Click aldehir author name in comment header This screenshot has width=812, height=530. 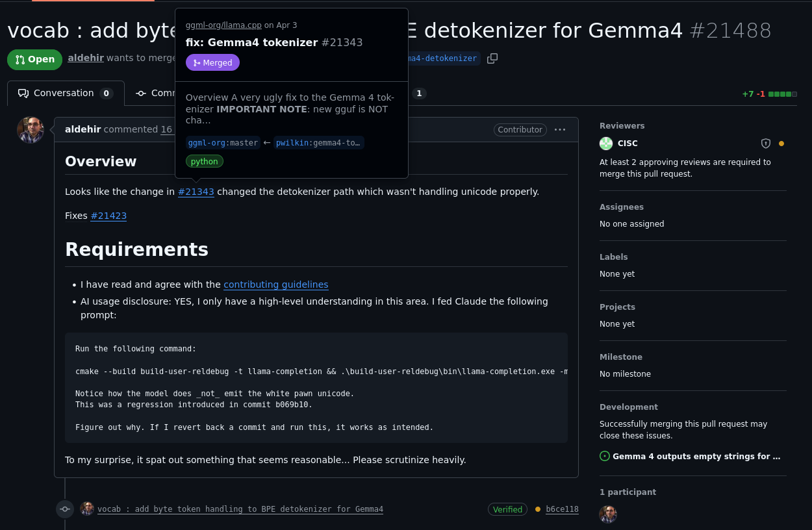[83, 129]
